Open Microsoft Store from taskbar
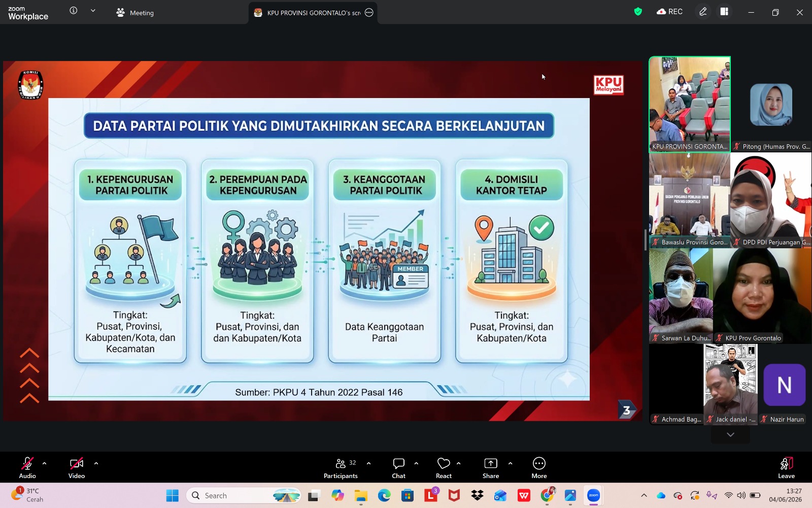Viewport: 812px width, 508px height. pyautogui.click(x=408, y=495)
